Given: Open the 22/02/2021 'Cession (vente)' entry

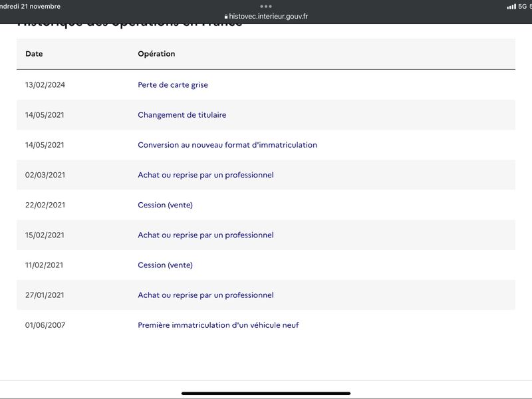Looking at the screenshot, I should [165, 205].
